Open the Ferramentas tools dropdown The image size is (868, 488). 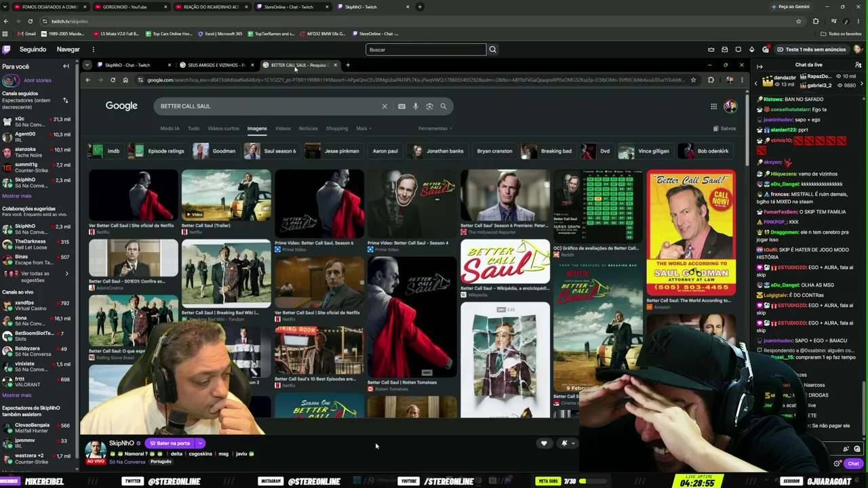pos(435,129)
